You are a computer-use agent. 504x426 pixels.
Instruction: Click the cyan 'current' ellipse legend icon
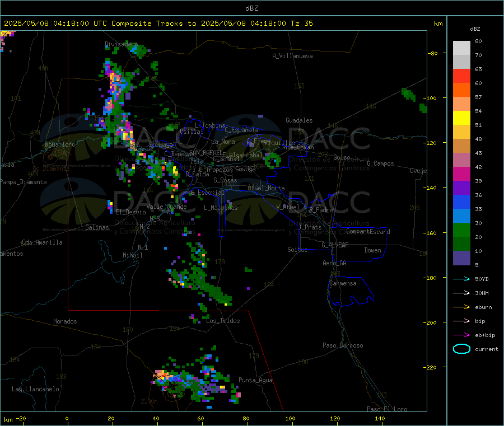(461, 349)
